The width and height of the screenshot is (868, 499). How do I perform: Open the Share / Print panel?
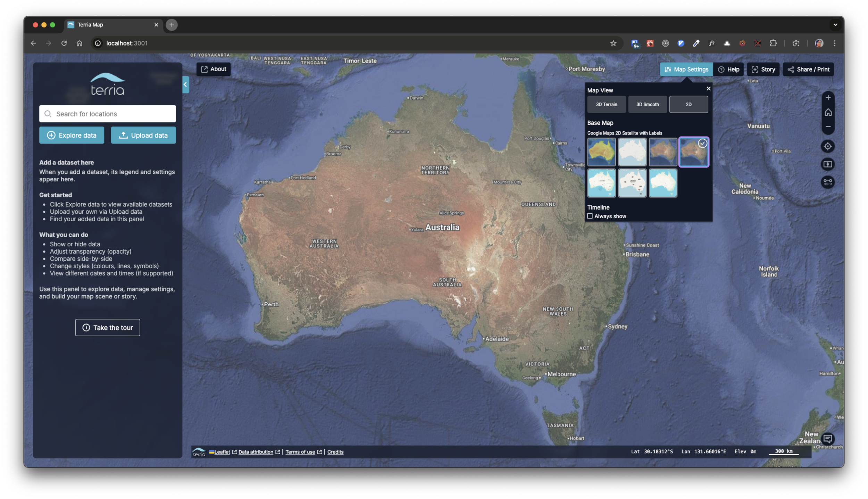click(x=808, y=69)
